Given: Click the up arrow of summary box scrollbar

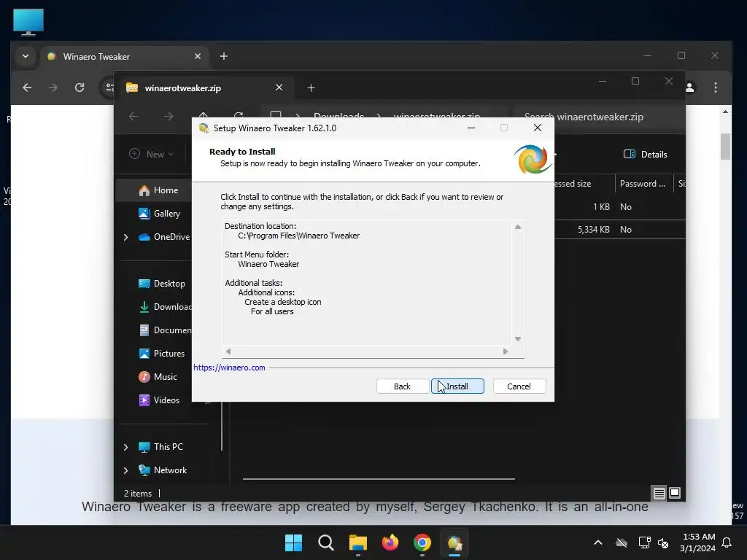Looking at the screenshot, I should 518,227.
